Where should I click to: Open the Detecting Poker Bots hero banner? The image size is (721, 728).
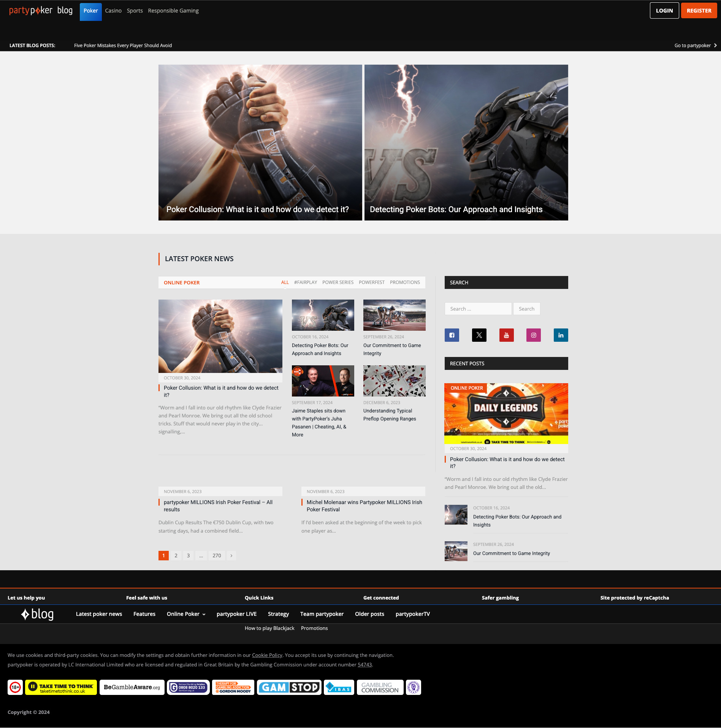coord(466,143)
